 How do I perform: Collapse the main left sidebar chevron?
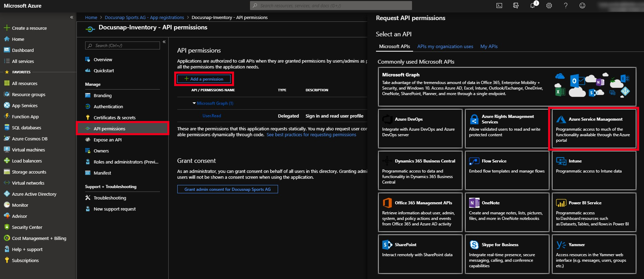[x=72, y=17]
